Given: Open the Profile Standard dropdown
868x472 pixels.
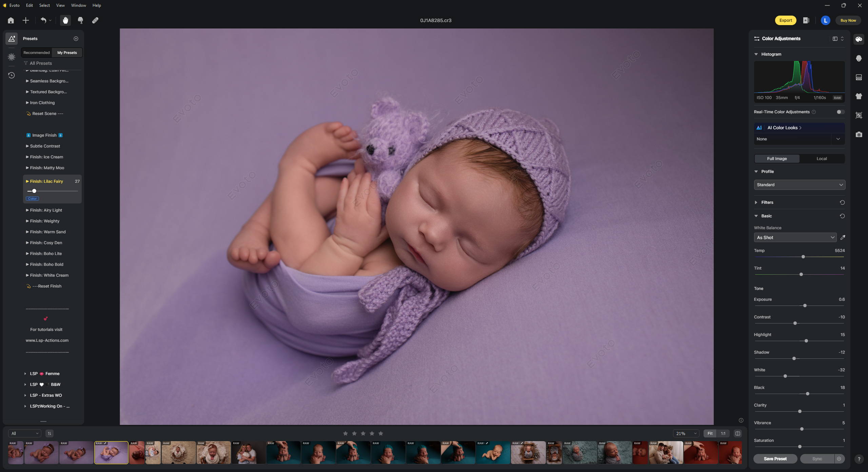Looking at the screenshot, I should tap(799, 185).
